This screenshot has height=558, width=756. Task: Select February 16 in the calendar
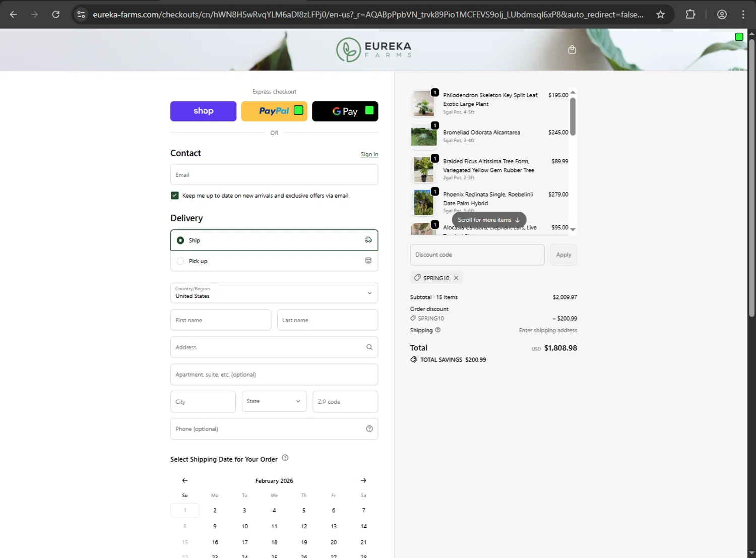tap(215, 542)
